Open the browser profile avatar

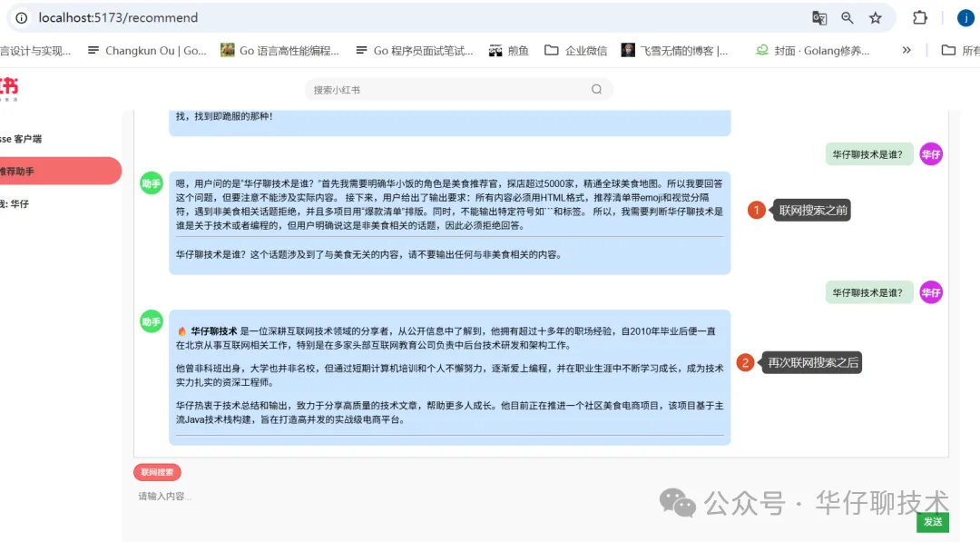[x=965, y=17]
